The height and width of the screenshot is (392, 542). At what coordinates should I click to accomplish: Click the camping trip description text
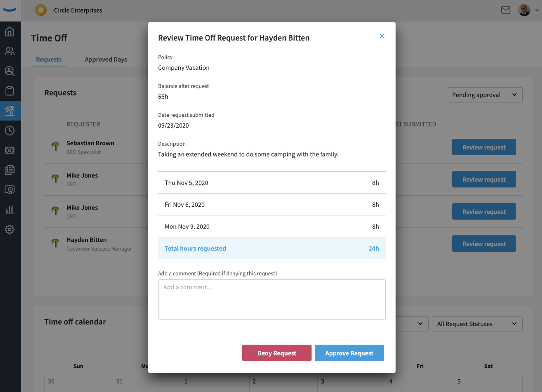[248, 154]
